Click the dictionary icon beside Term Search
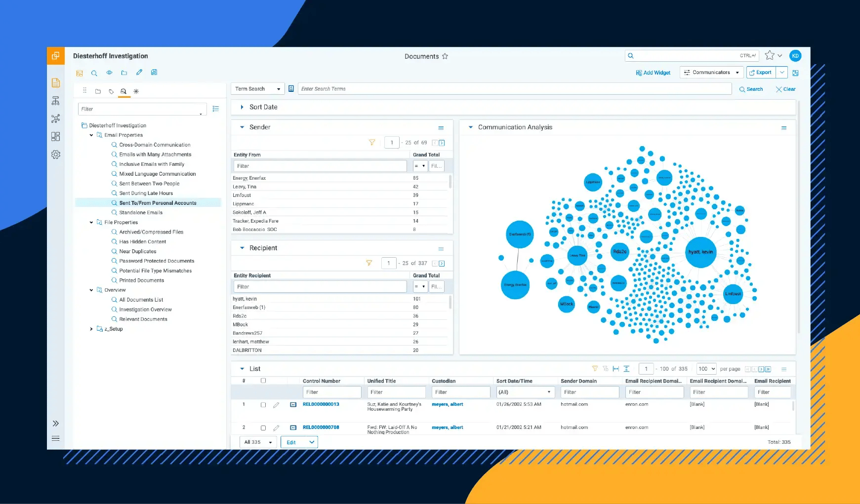Screen dimensions: 860x504 291,89
